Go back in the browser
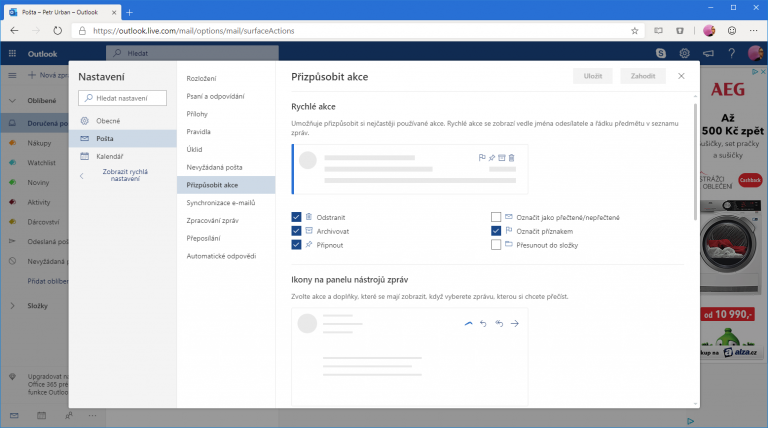768x428 pixels. tap(14, 30)
